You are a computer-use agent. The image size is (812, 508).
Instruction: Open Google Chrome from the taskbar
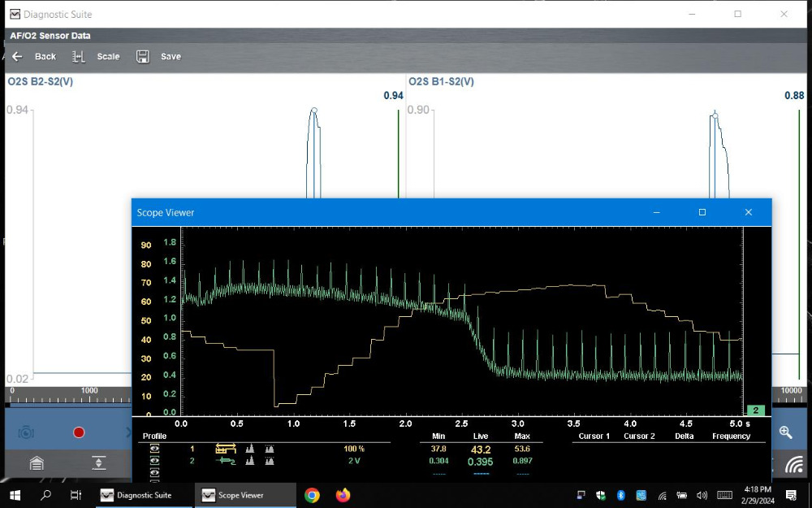(312, 495)
